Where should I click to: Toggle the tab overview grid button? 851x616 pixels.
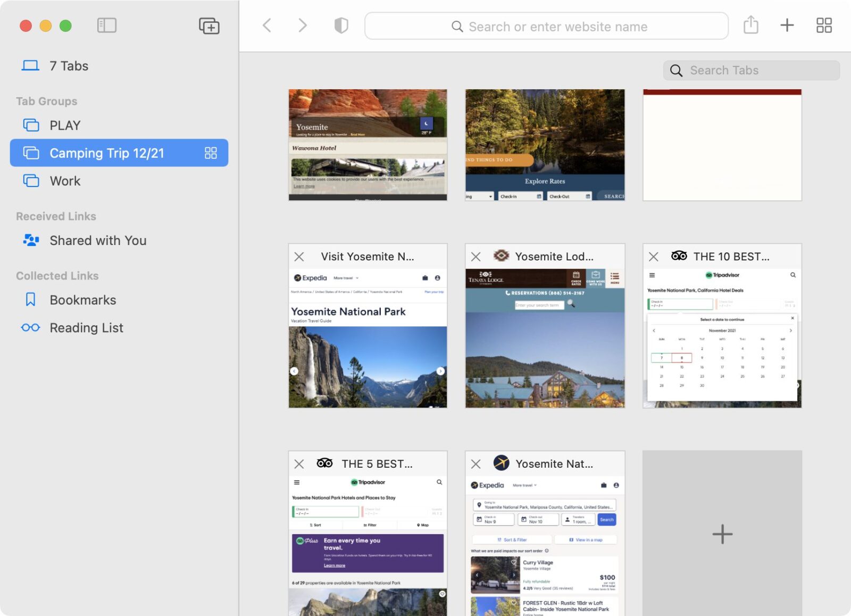[x=824, y=25]
